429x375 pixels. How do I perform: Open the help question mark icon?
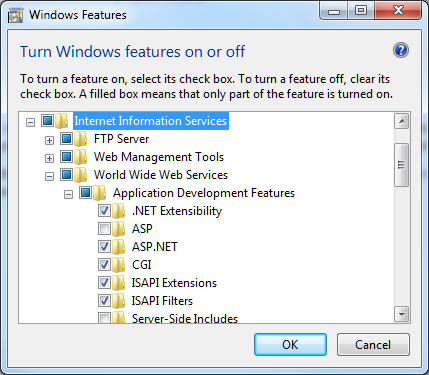point(401,50)
